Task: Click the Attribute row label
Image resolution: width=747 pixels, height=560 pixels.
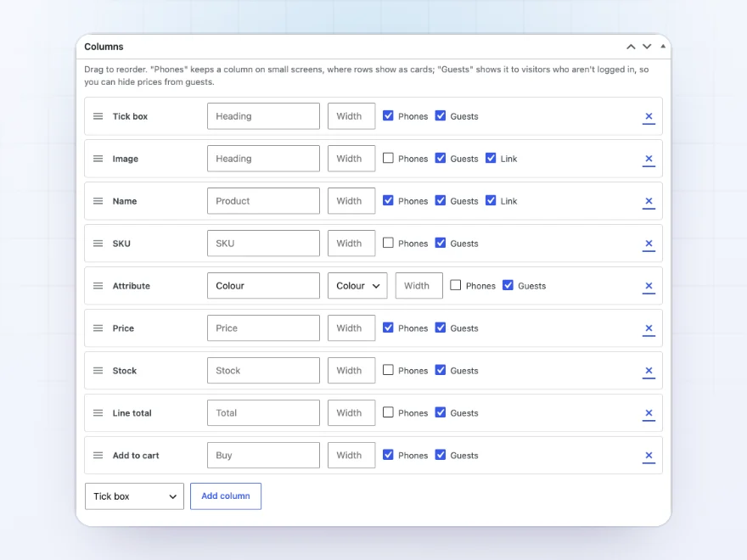Action: [132, 286]
